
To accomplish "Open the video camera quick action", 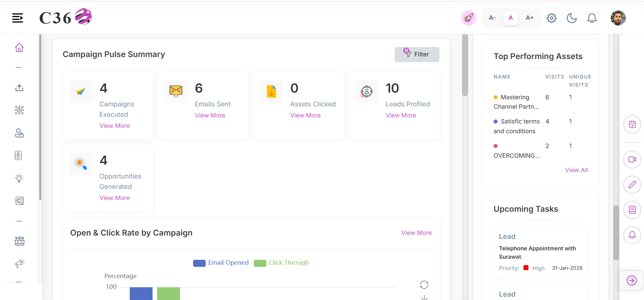I will pos(632,159).
